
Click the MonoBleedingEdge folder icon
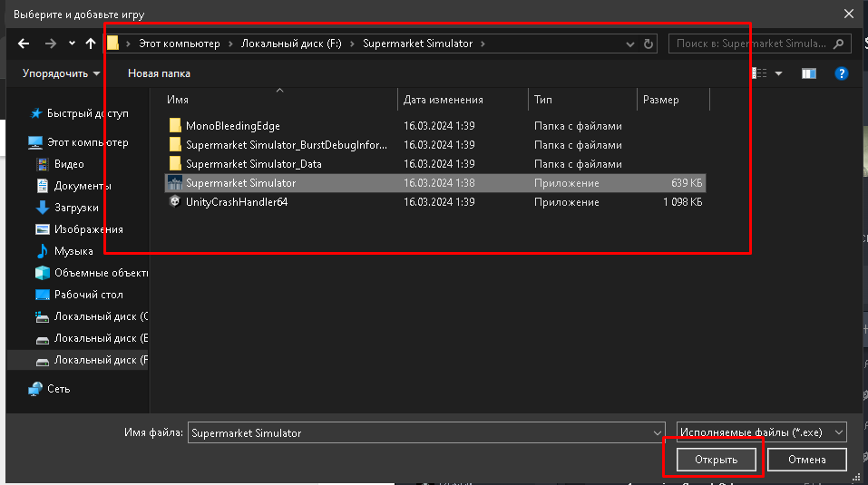click(x=175, y=125)
